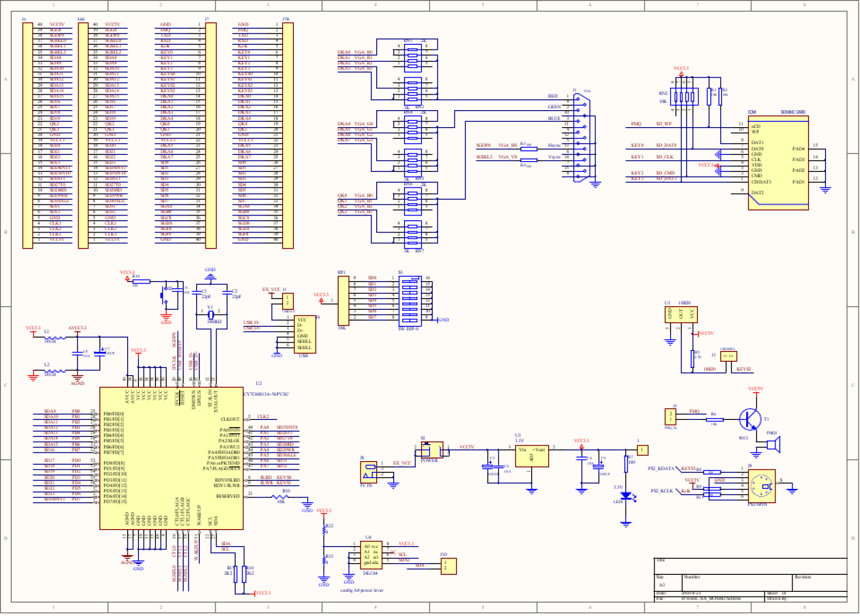Select the 5V IN power jack J8
This screenshot has width=860, height=616.
point(368,472)
